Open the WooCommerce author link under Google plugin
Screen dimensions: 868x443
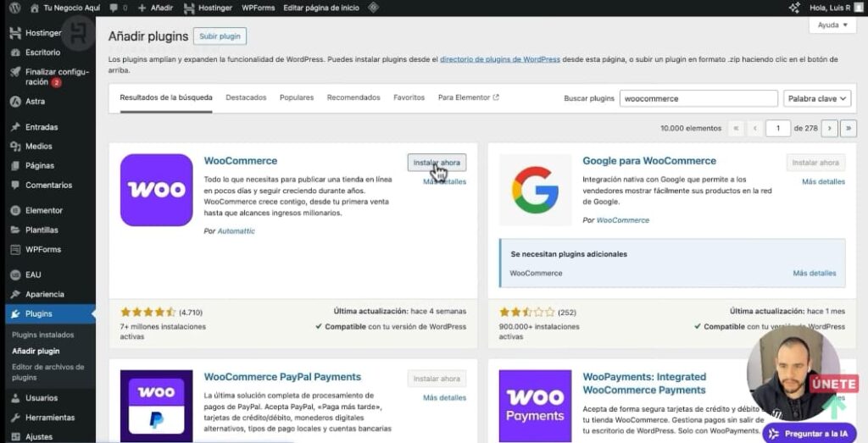623,220
